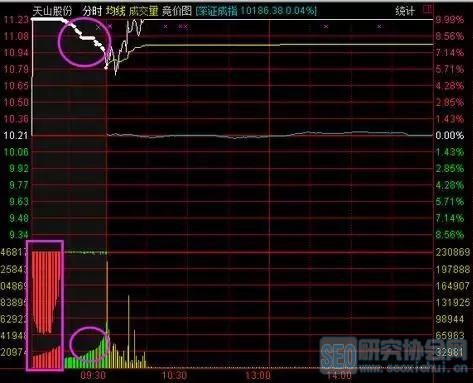This screenshot has width=473, height=383.
Task: Click the SEO研究协会网 watermark link
Action: pyautogui.click(x=394, y=355)
